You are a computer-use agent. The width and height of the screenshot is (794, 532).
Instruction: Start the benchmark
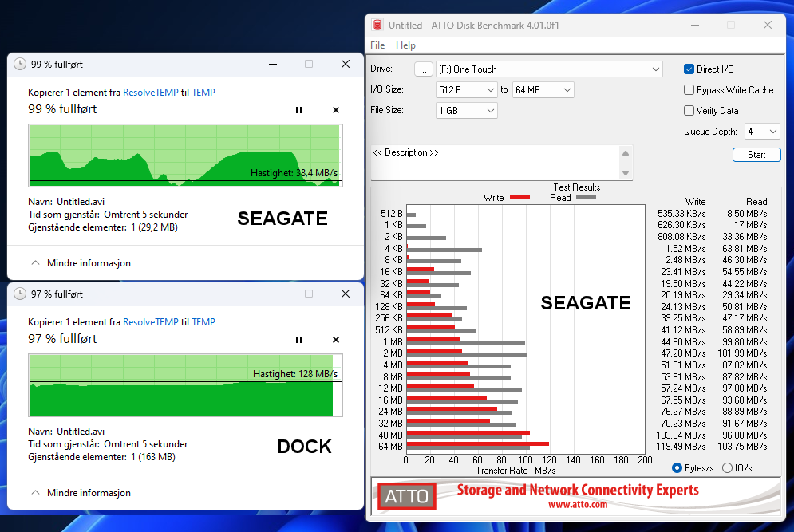(756, 155)
